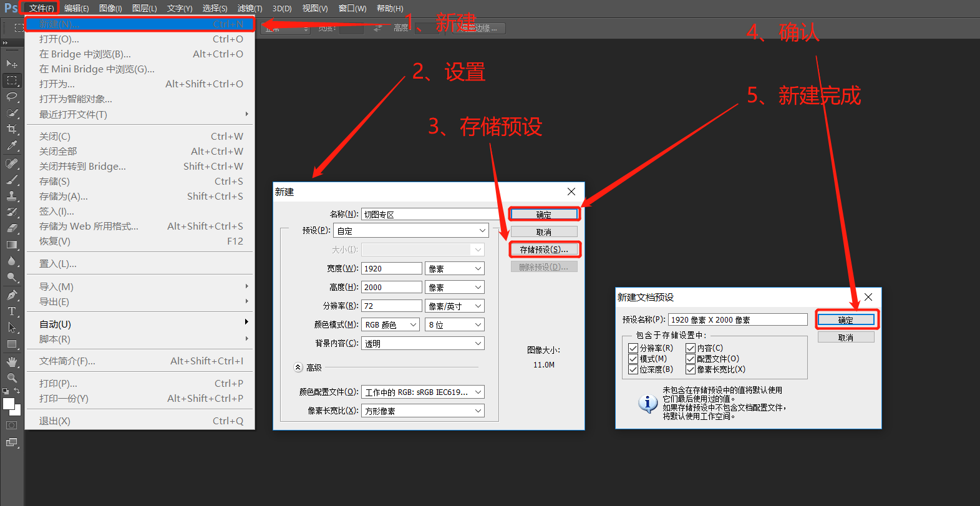Open the resolution unit dropdown 像素/英寸

point(455,306)
